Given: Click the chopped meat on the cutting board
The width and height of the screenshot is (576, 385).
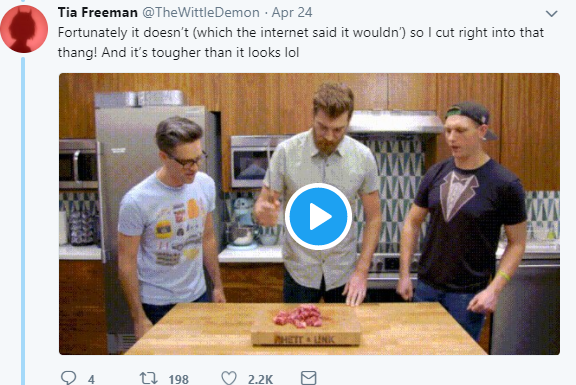Looking at the screenshot, I should click(299, 316).
